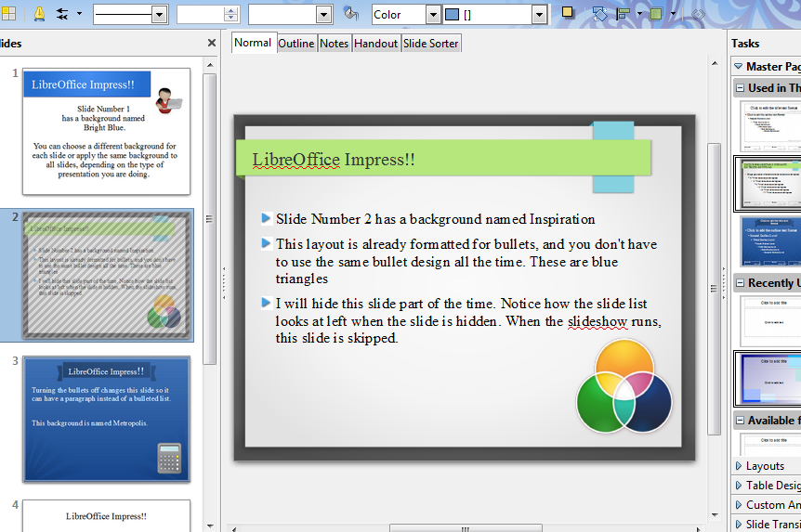This screenshot has width=801, height=532.
Task: Click the slide panel scroll up arrow
Action: 210,65
